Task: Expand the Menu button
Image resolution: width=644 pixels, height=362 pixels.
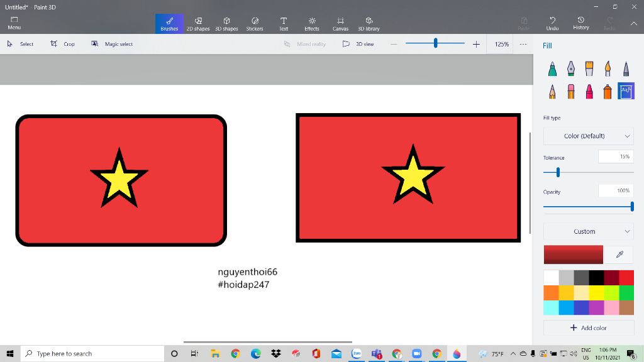Action: (14, 23)
